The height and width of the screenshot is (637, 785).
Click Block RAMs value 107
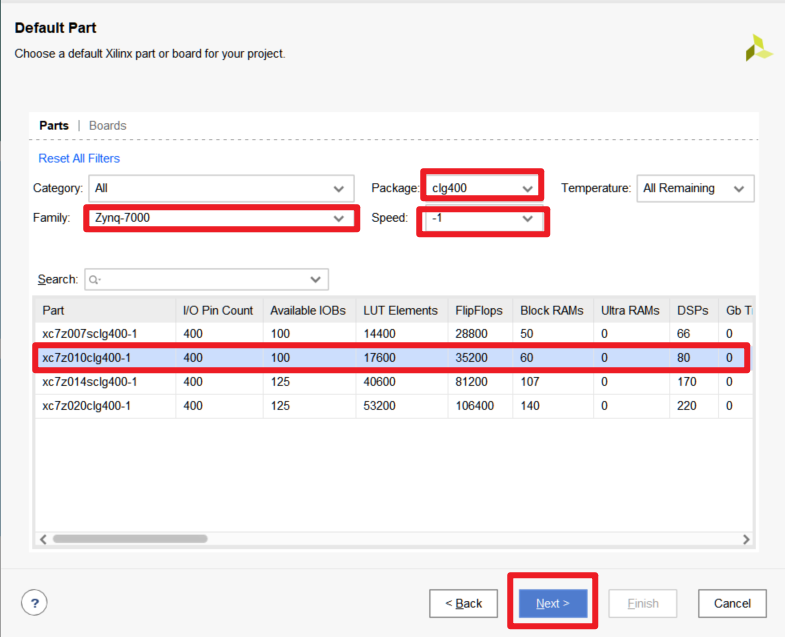pyautogui.click(x=530, y=382)
